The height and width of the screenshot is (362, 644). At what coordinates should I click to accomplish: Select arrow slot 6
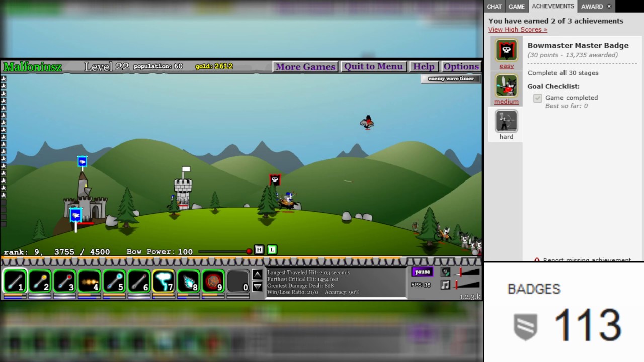coord(138,281)
